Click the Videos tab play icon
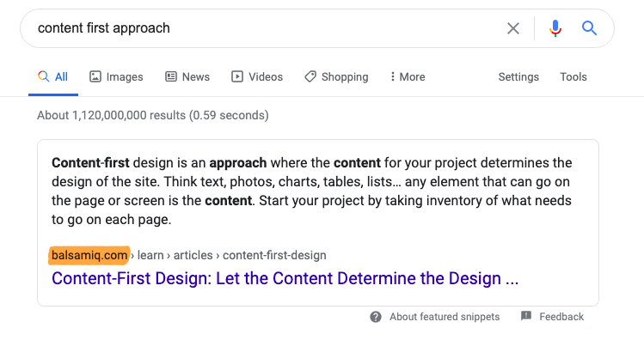Screen dimensions: 644x340 pos(237,76)
